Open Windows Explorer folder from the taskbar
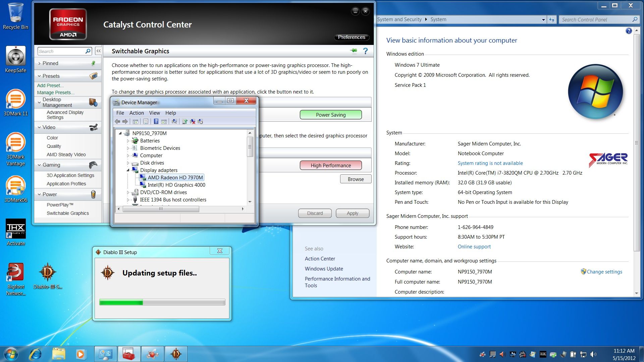This screenshot has width=644, height=362. [59, 354]
